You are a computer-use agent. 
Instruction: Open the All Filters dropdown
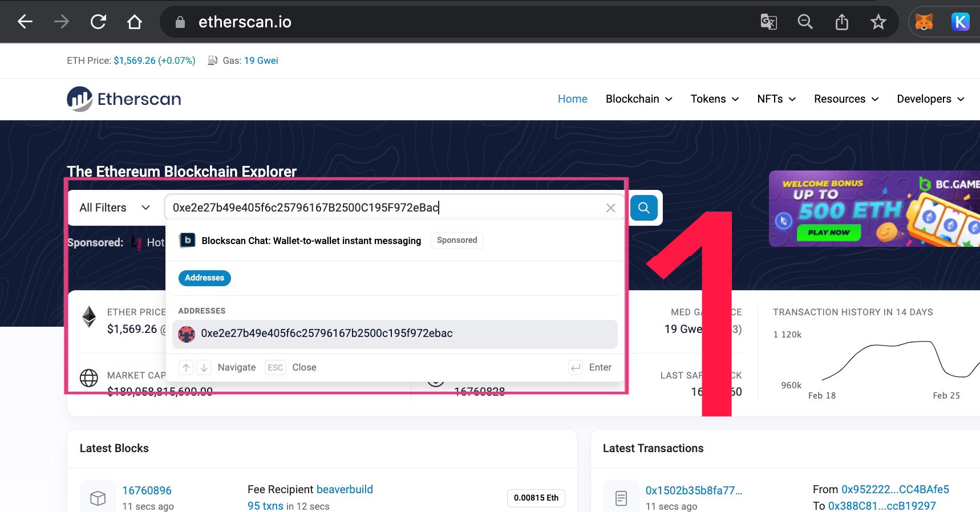[x=115, y=208]
